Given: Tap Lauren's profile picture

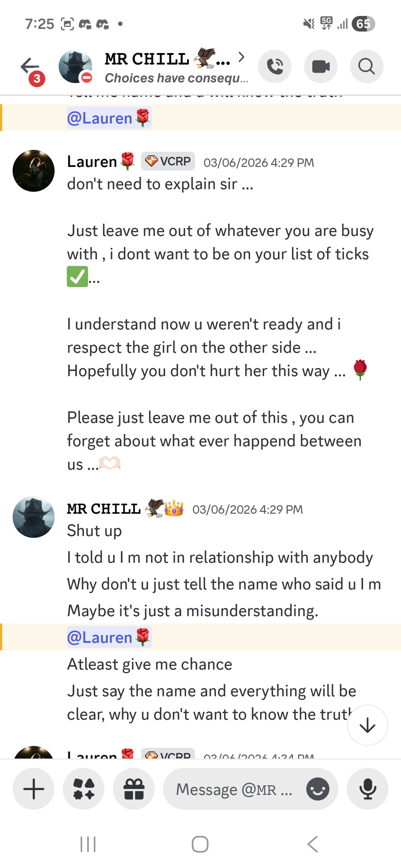Looking at the screenshot, I should point(33,171).
